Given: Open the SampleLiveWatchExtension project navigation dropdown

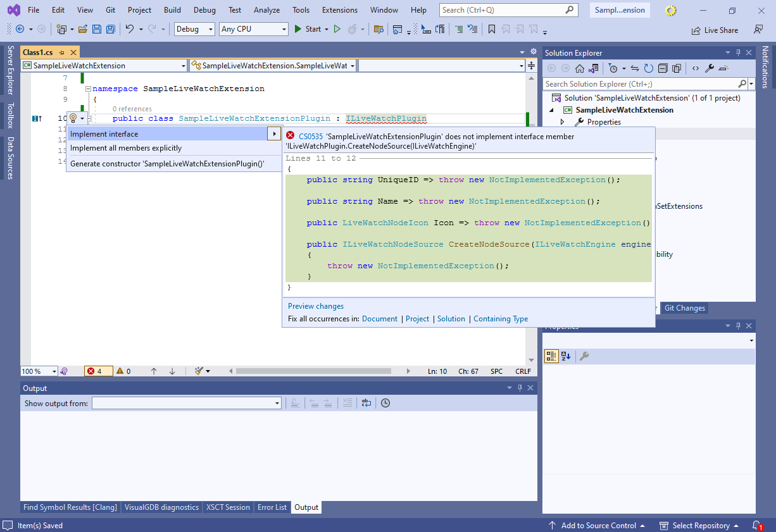Looking at the screenshot, I should (104, 65).
